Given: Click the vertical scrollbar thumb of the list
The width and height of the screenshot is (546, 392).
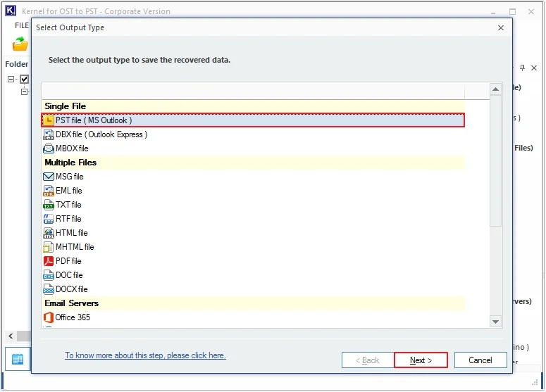Looking at the screenshot, I should pos(495,160).
